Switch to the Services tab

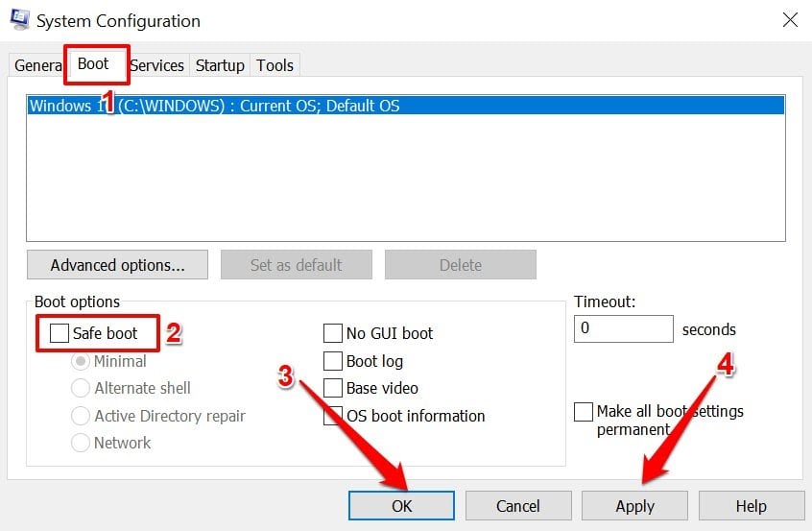[x=156, y=65]
